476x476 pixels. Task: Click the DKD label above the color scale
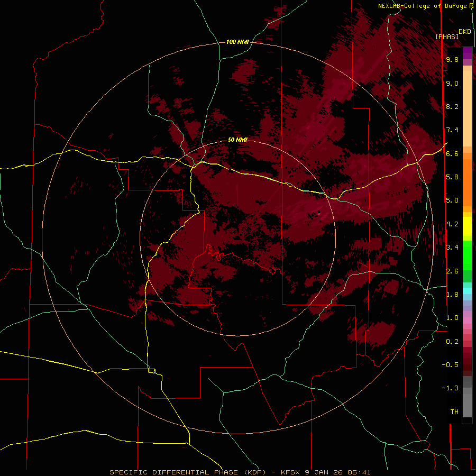tap(465, 32)
